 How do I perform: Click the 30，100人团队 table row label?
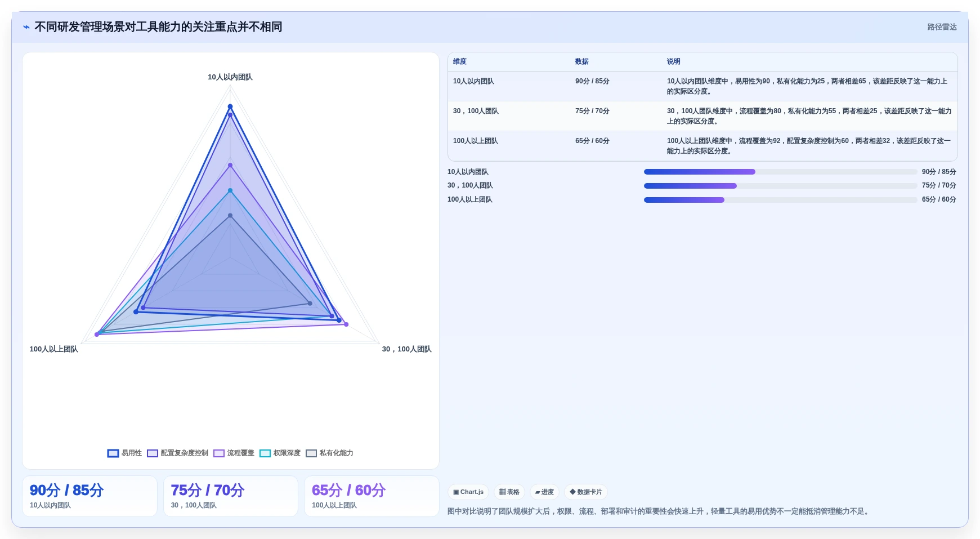pyautogui.click(x=476, y=111)
